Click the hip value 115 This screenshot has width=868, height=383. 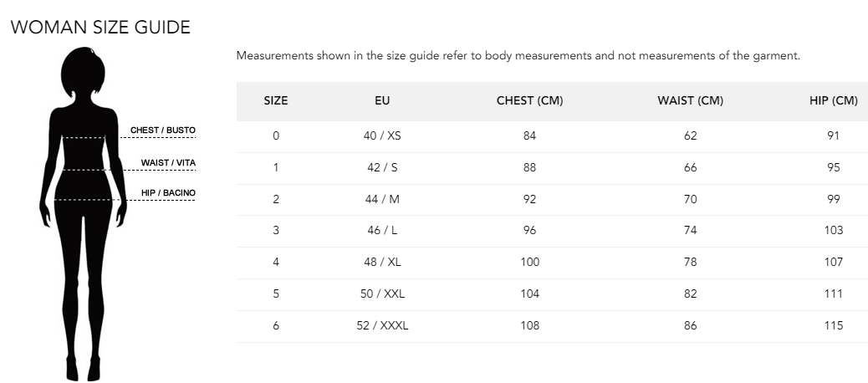click(833, 325)
